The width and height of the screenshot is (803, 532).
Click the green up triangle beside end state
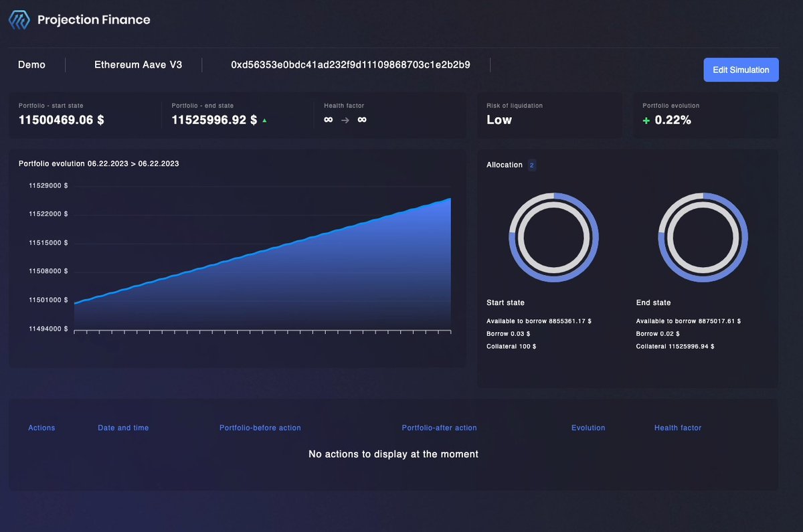[x=264, y=120]
